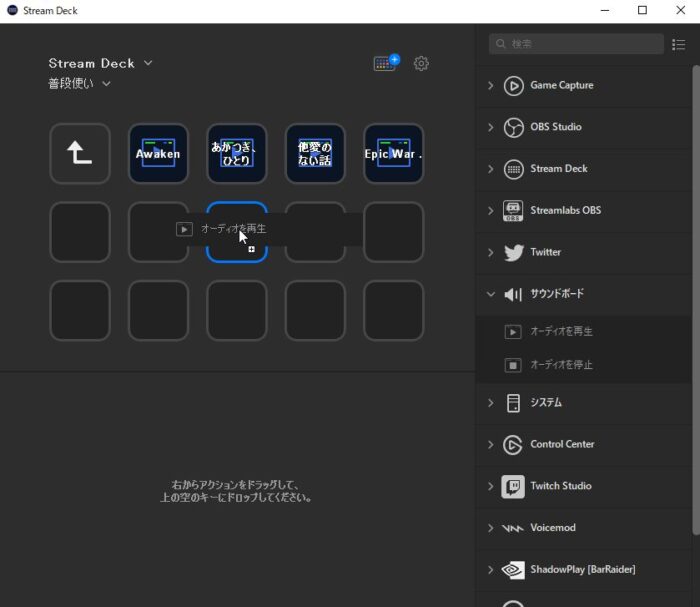This screenshot has height=607, width=700.
Task: Click the サウンドボード label
Action: click(x=557, y=294)
